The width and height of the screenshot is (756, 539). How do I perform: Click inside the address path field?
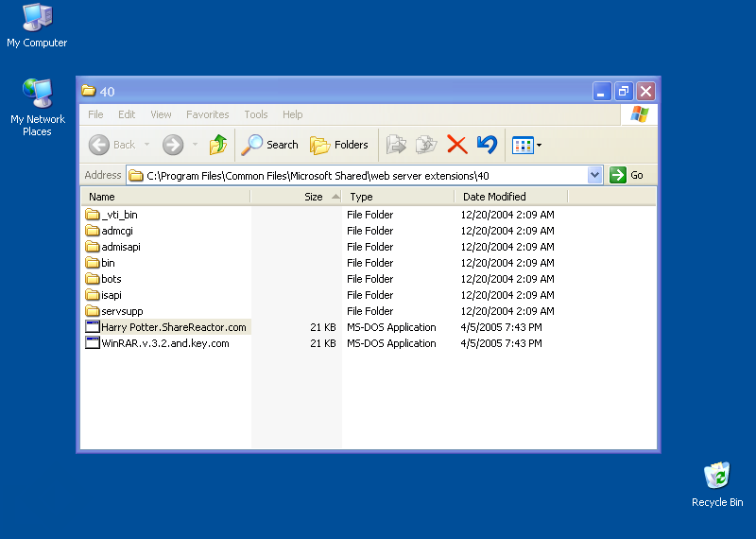357,175
